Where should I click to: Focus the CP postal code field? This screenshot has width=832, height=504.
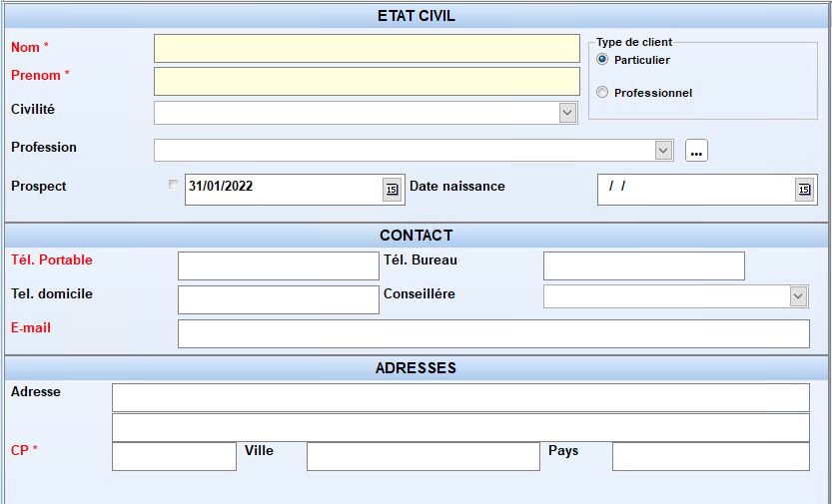pyautogui.click(x=174, y=456)
